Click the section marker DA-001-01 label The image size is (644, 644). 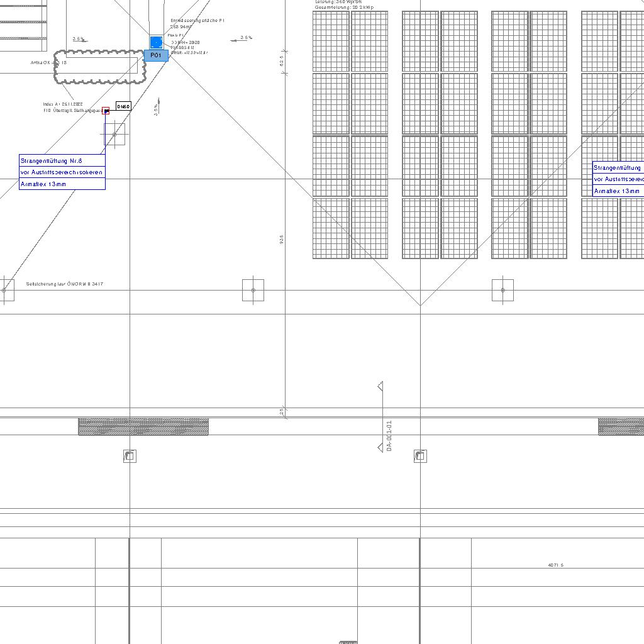pos(389,436)
